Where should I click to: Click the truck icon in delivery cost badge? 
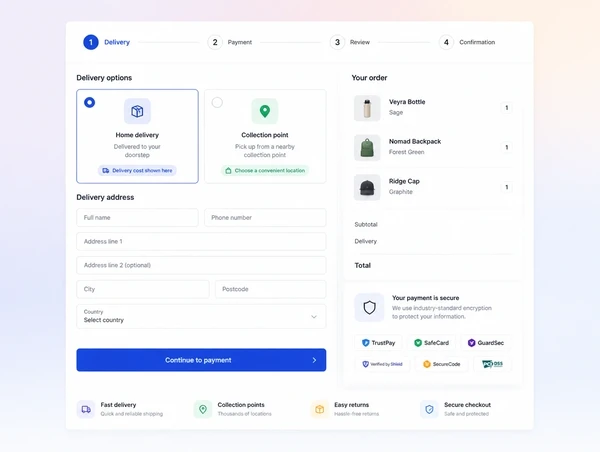[106, 171]
